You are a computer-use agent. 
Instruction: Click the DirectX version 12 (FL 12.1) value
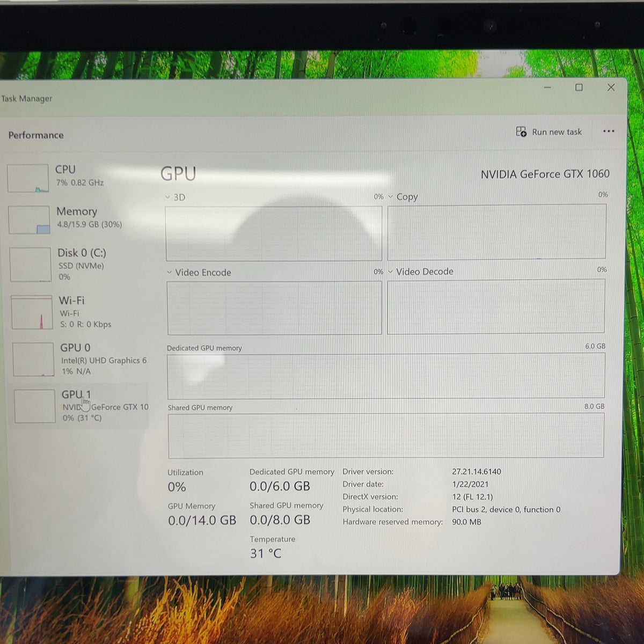click(x=472, y=497)
